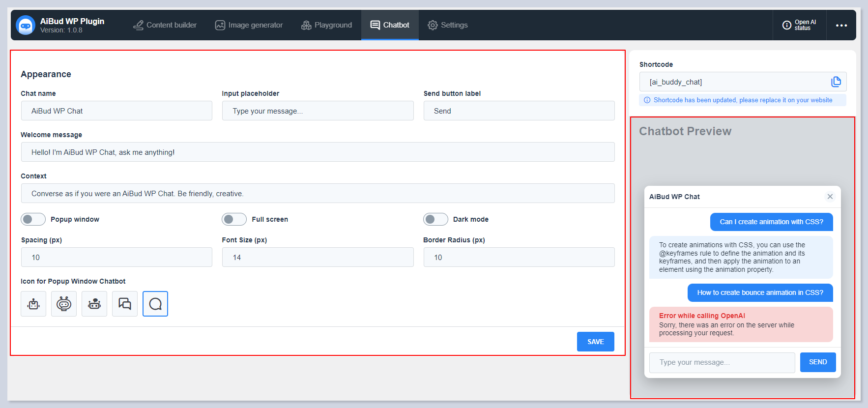Click the SAVE button
The height and width of the screenshot is (408, 868).
coord(596,342)
